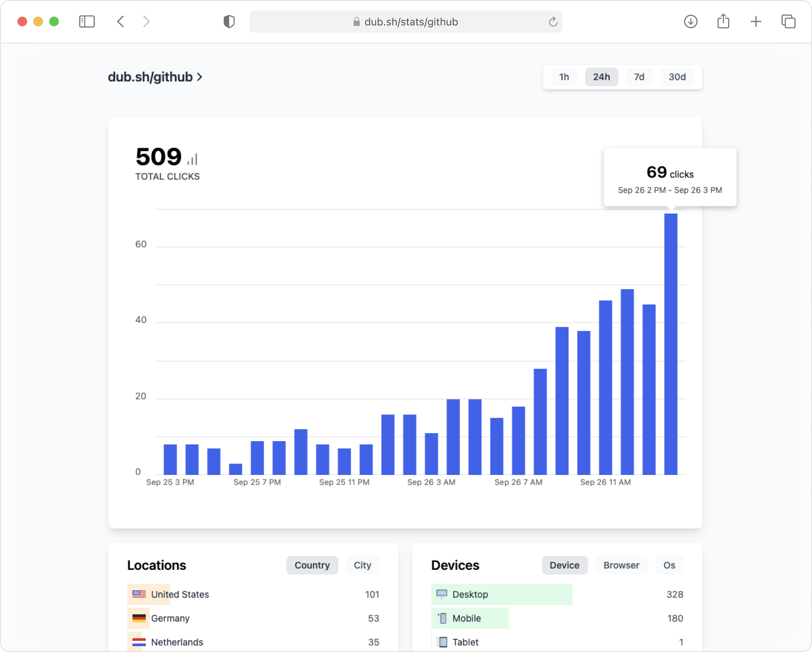
Task: Click the sidebar toggle icon in the browser
Action: pos(87,21)
